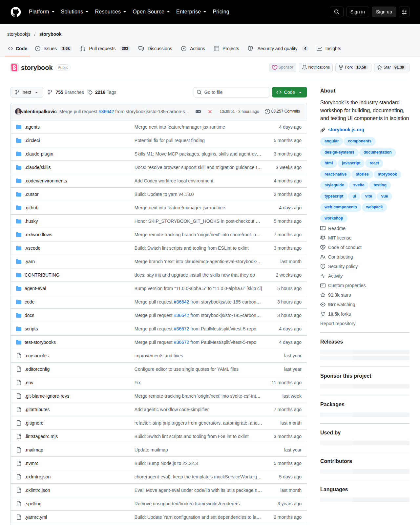This screenshot has width=420, height=525.
Task: Open the .github folder
Action: pos(31,208)
